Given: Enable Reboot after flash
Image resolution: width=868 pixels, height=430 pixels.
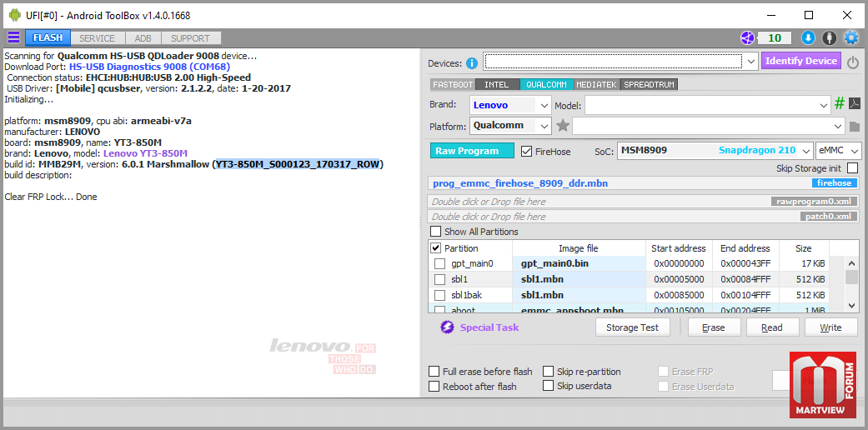Looking at the screenshot, I should [434, 387].
